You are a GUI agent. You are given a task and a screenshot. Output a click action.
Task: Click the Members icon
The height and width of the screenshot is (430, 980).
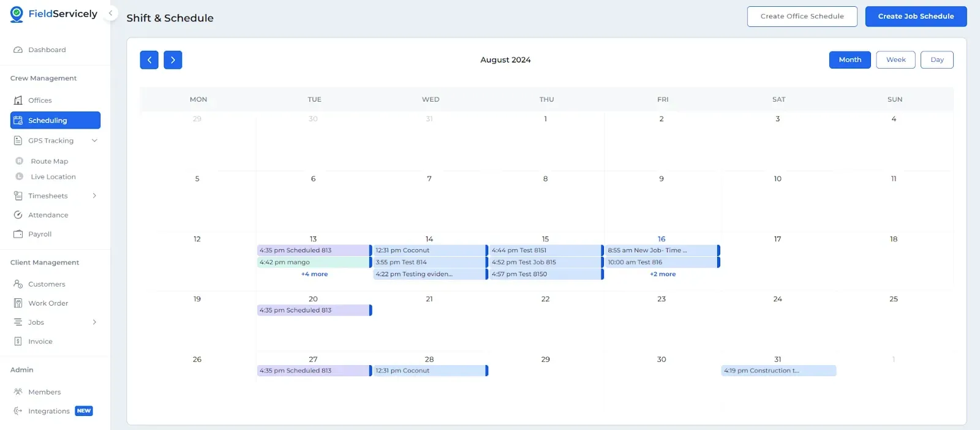pyautogui.click(x=18, y=392)
